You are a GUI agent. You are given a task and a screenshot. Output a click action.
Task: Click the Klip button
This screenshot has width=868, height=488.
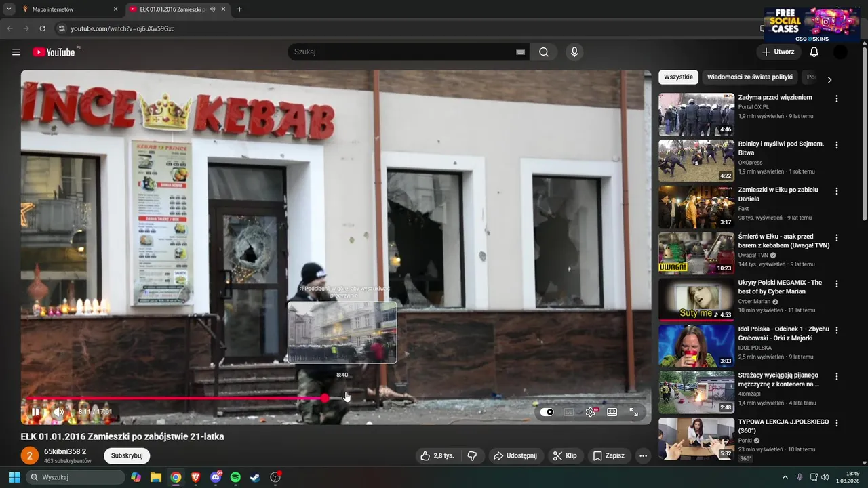564,455
